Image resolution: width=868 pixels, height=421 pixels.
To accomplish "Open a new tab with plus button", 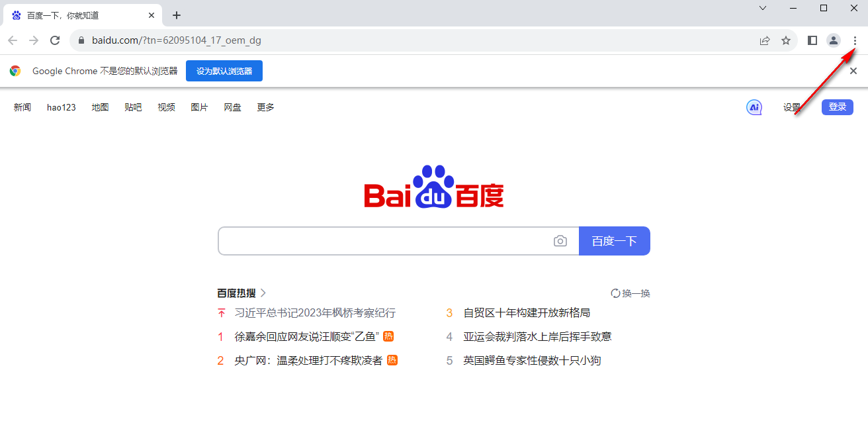I will tap(176, 15).
